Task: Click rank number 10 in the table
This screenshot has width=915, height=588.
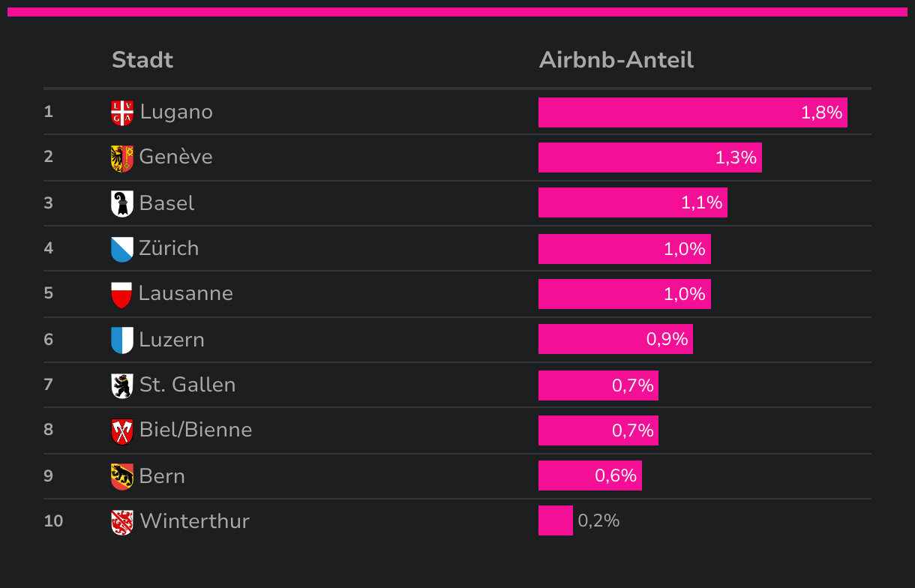Action: pyautogui.click(x=53, y=520)
